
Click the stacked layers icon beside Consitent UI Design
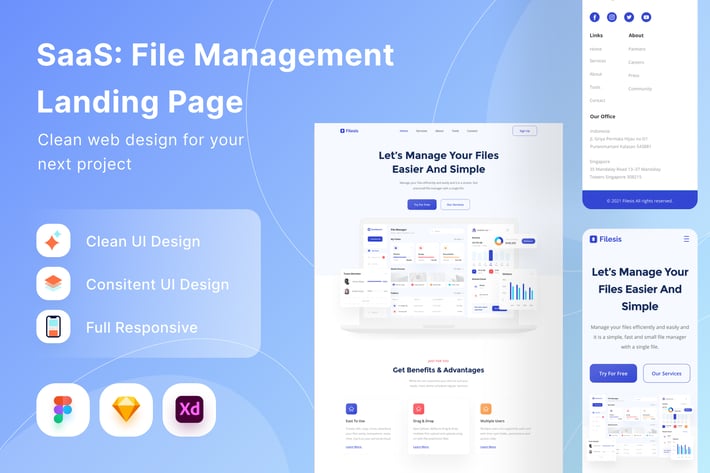click(53, 283)
